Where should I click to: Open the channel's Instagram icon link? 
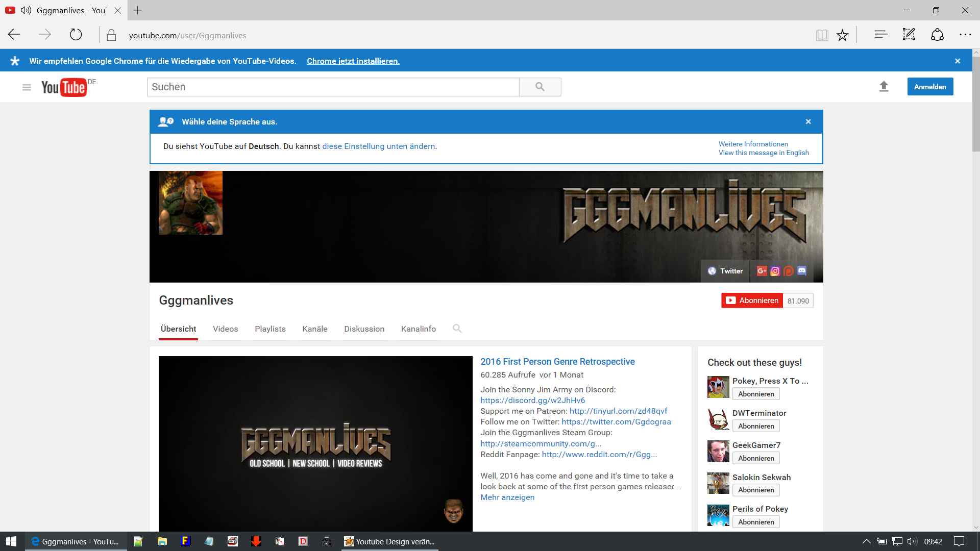(775, 271)
